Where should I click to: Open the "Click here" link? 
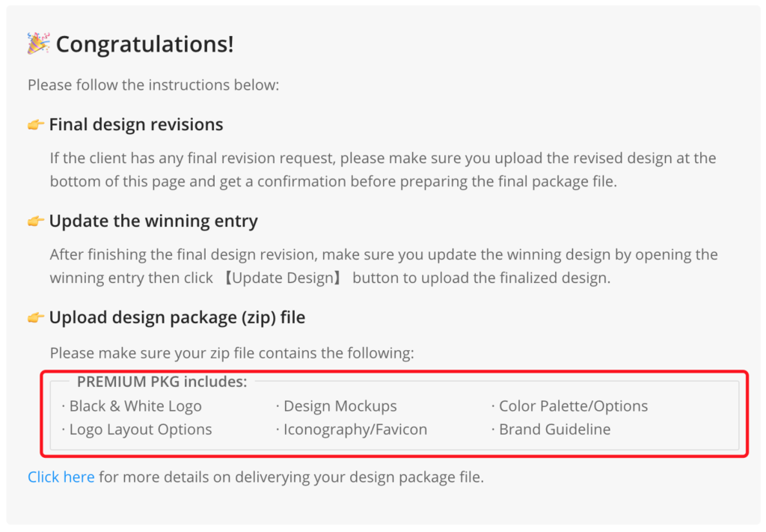coord(61,477)
